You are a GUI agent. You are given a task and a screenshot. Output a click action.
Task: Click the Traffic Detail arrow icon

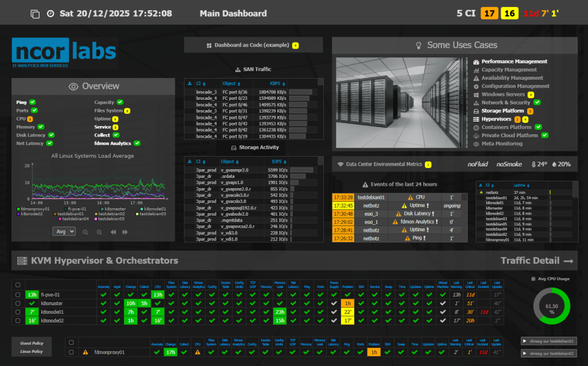point(569,260)
